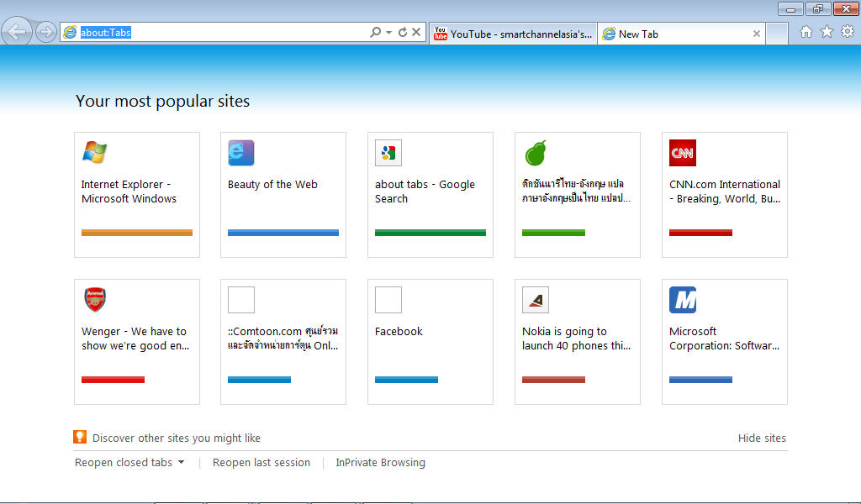Click Reopen last session
861x504 pixels.
click(261, 462)
